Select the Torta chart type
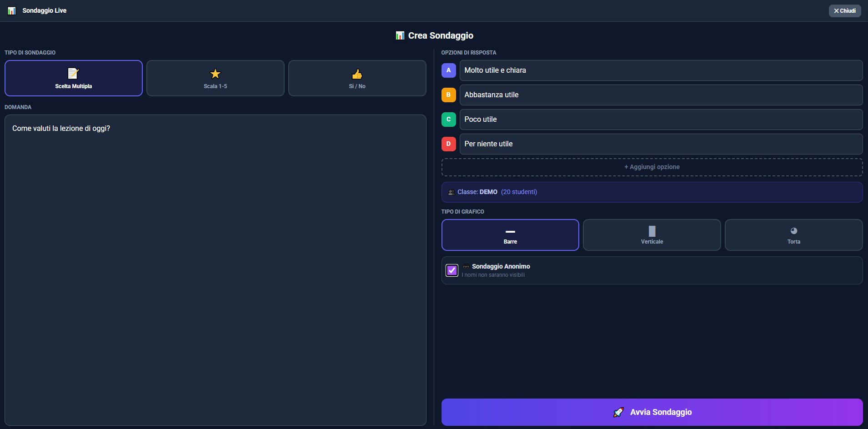This screenshot has width=868, height=429. tap(793, 235)
